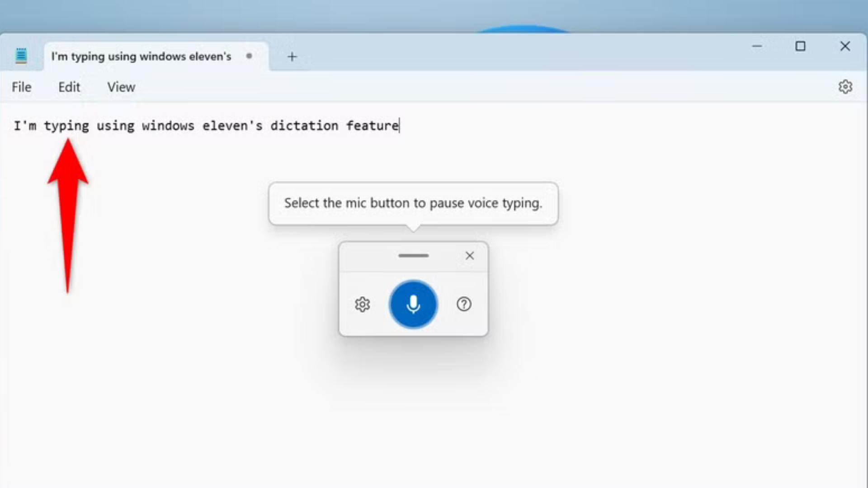Open Notepad settings gear icon
Viewport: 868px width, 488px height.
[x=845, y=87]
